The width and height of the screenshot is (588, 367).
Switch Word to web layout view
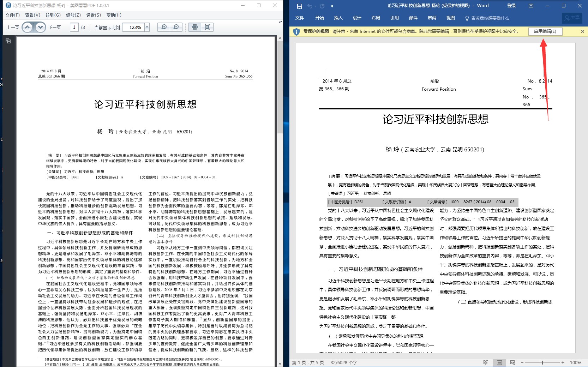point(513,363)
